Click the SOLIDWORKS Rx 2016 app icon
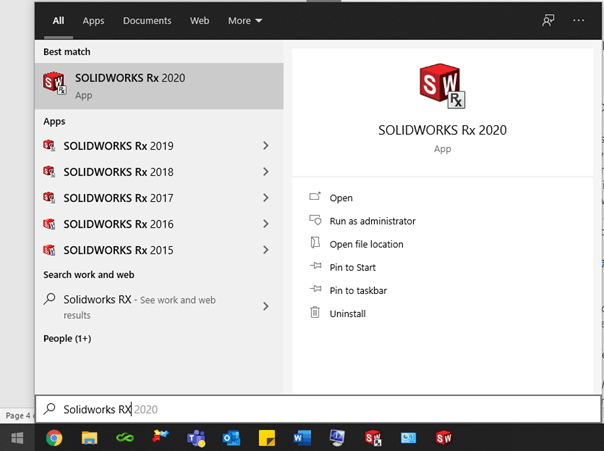 [x=49, y=224]
